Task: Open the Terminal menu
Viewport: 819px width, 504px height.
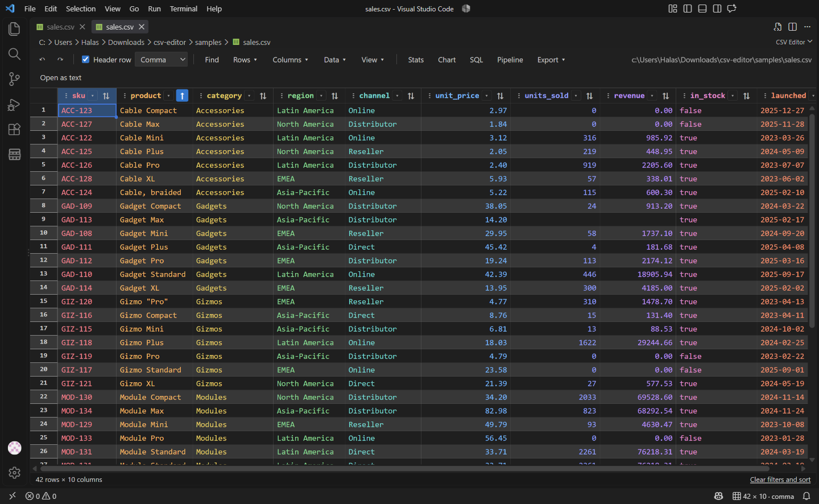Action: 184,9
